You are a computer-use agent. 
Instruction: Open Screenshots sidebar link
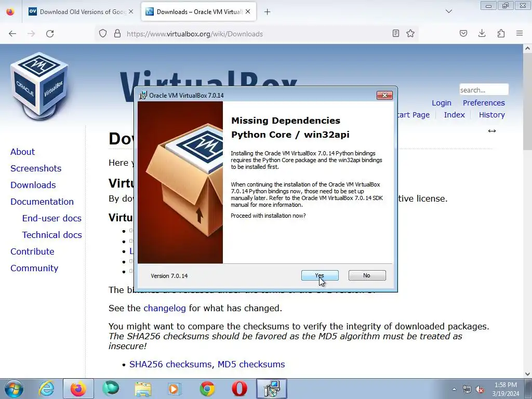pyautogui.click(x=36, y=168)
